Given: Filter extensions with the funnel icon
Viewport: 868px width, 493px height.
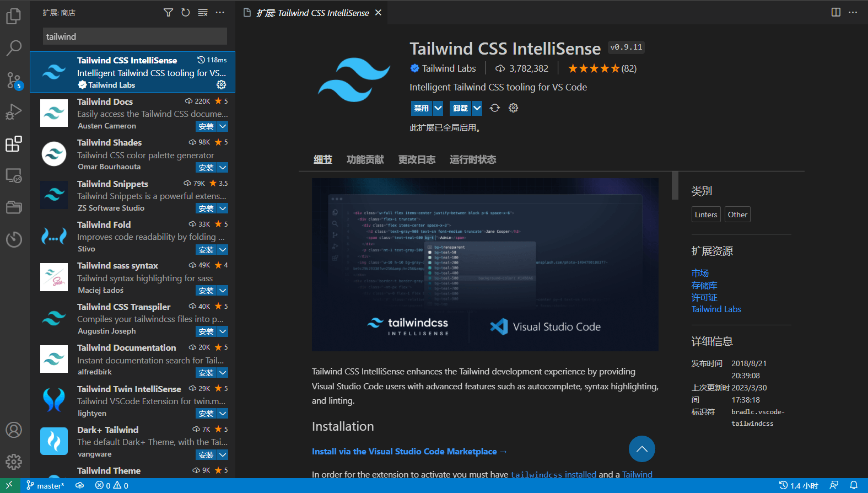Looking at the screenshot, I should (x=168, y=13).
